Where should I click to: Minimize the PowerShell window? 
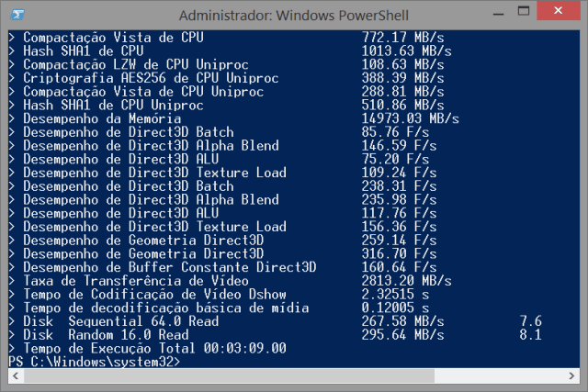click(x=498, y=15)
